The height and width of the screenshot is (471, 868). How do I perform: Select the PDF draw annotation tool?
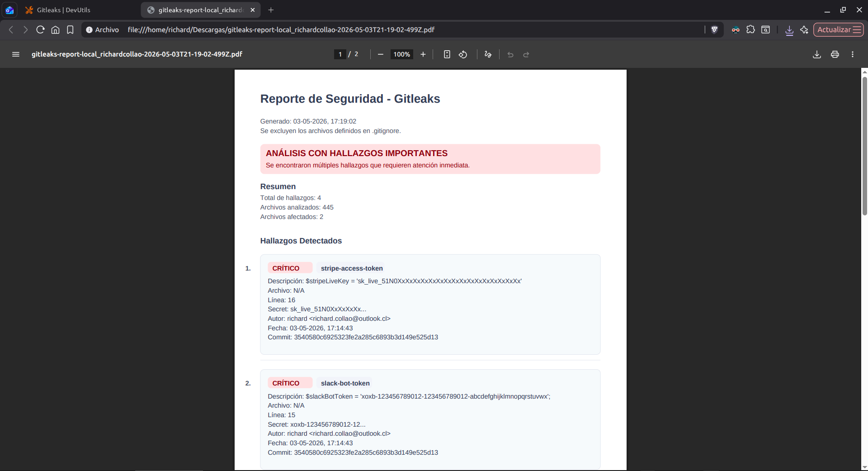click(488, 54)
